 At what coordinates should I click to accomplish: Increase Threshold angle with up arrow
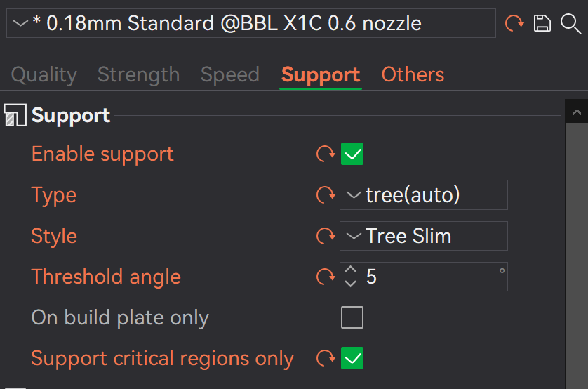351,270
